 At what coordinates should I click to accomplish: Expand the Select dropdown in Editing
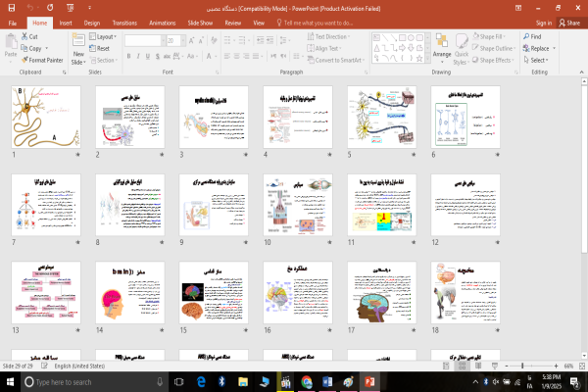(540, 60)
